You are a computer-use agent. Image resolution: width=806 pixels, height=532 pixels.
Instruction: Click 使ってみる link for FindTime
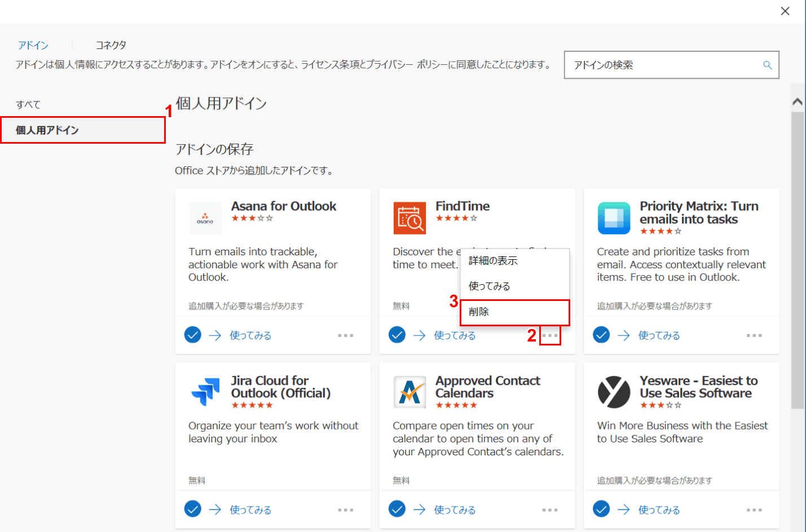455,335
